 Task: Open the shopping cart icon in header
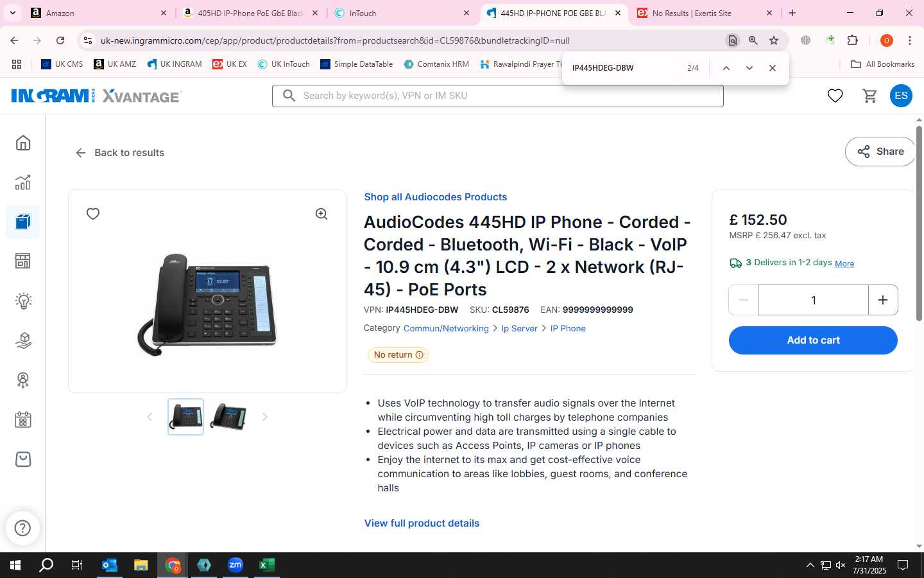(x=869, y=96)
